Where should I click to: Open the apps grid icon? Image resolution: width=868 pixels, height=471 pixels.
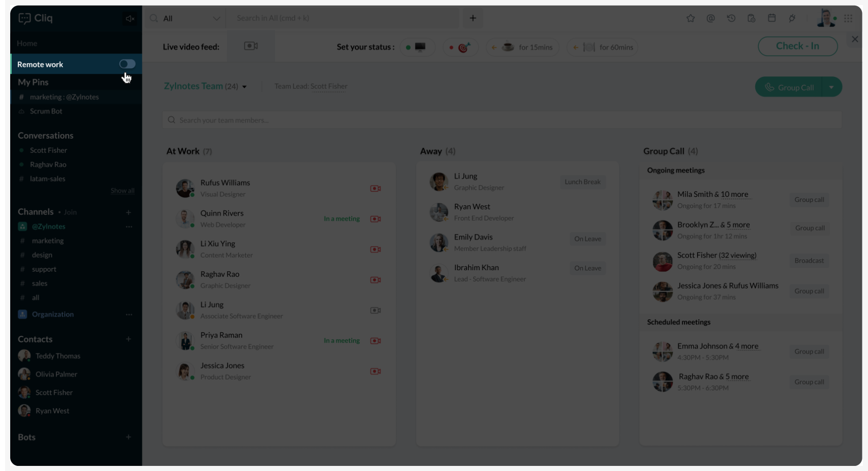click(x=848, y=18)
